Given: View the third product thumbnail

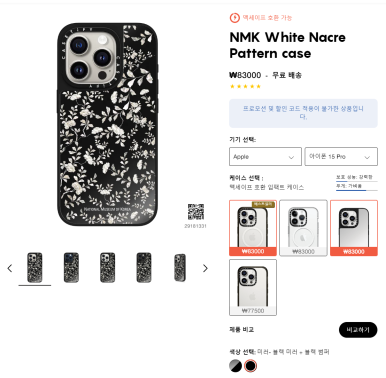Looking at the screenshot, I should coord(108,268).
